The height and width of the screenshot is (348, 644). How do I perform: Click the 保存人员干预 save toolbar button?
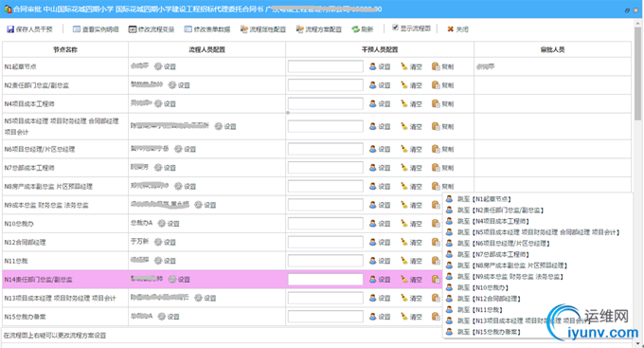tap(29, 29)
